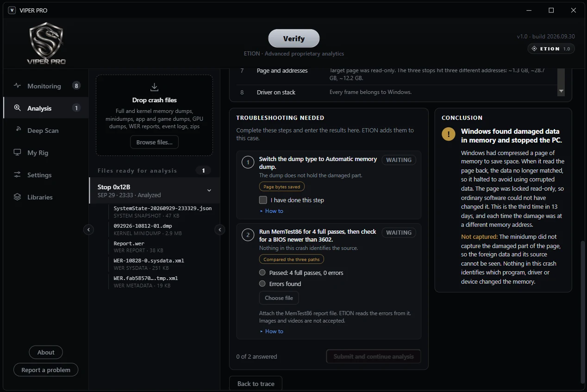The width and height of the screenshot is (587, 392).
Task: Collapse the files panel arrow
Action: 220,230
